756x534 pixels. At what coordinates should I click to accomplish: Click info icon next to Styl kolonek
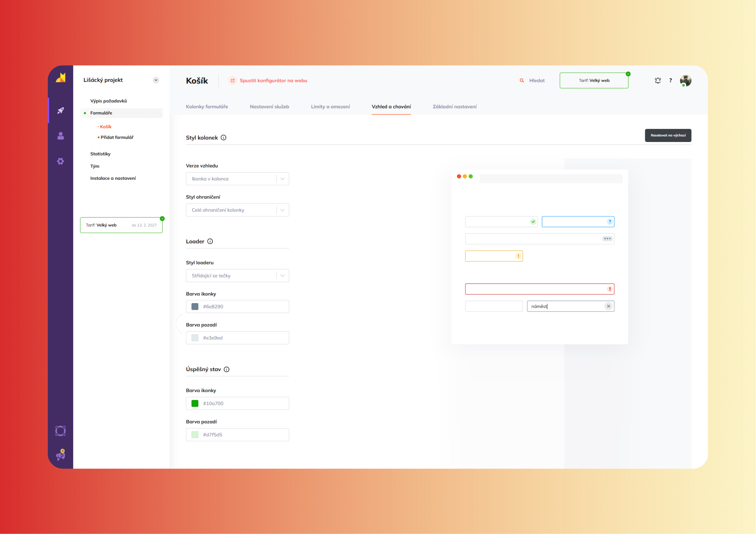click(x=224, y=138)
